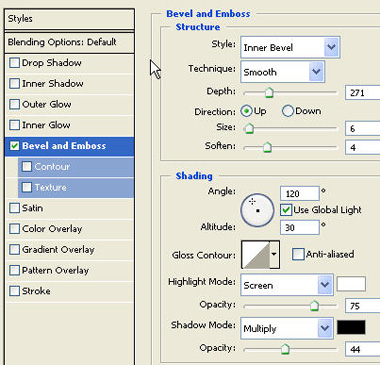Toggle Use Global Light checkbox
Screen dimensions: 380x365
pos(286,210)
